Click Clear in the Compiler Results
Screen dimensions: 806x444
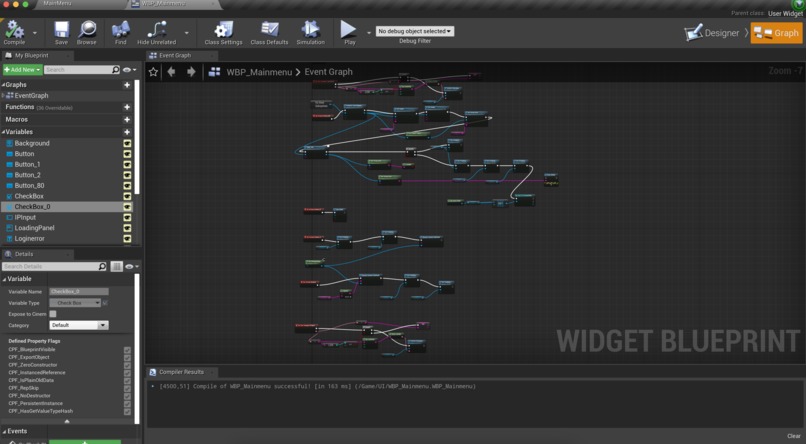(794, 436)
